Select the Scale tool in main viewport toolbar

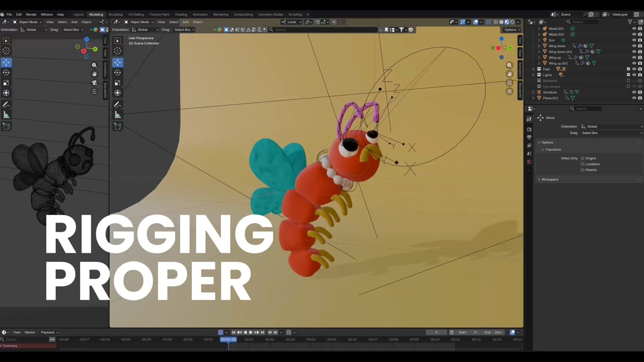coord(117,82)
